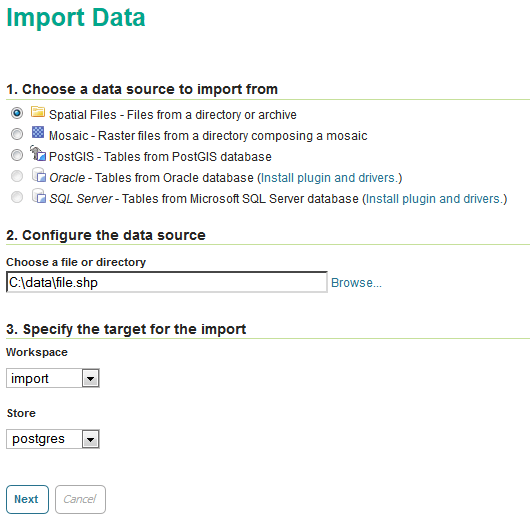The height and width of the screenshot is (524, 530).
Task: Select the Mosaic radio button
Action: (x=17, y=134)
